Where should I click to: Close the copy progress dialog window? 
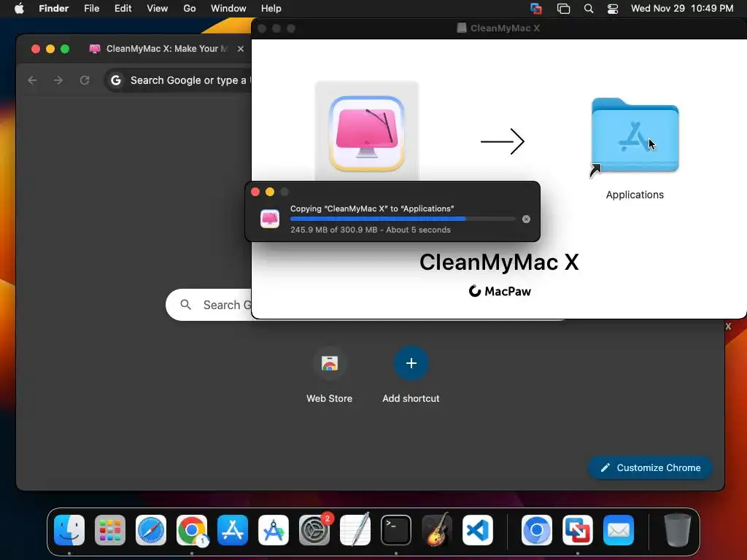[255, 192]
